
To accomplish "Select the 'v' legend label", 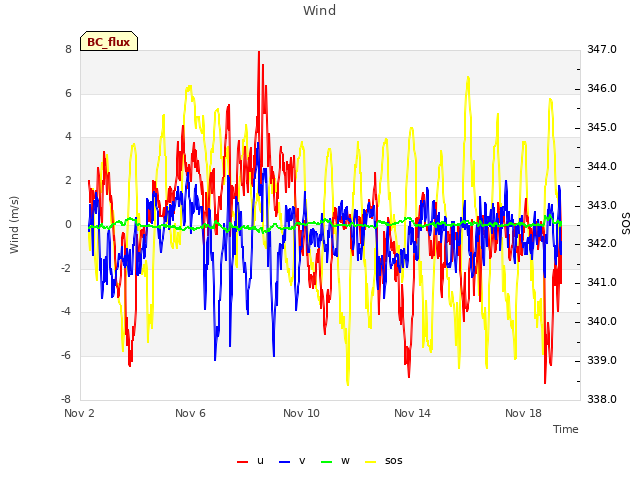I will tap(302, 461).
